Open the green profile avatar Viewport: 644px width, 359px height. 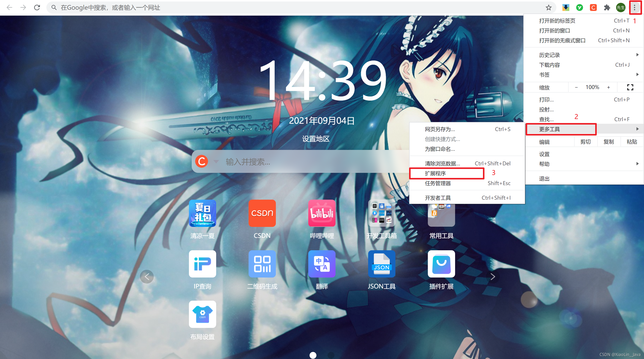pos(621,8)
